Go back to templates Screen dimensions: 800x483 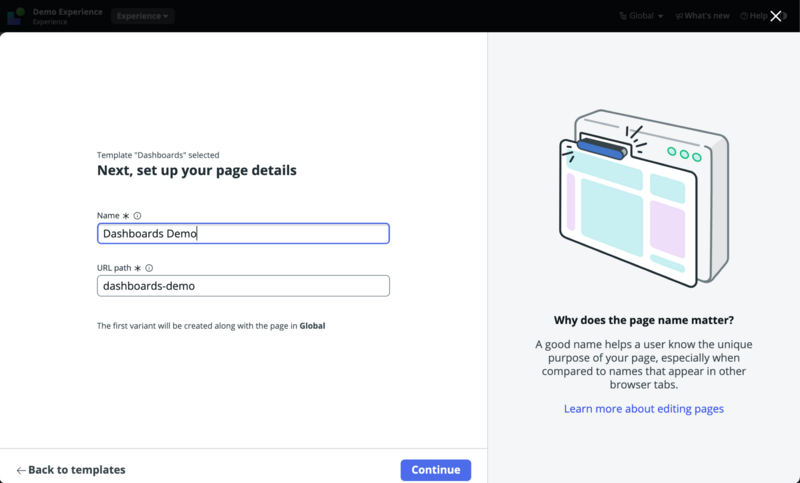point(71,470)
